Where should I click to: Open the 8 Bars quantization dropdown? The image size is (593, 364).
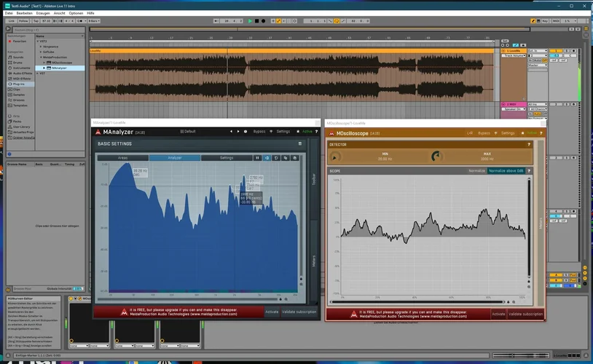(x=94, y=21)
